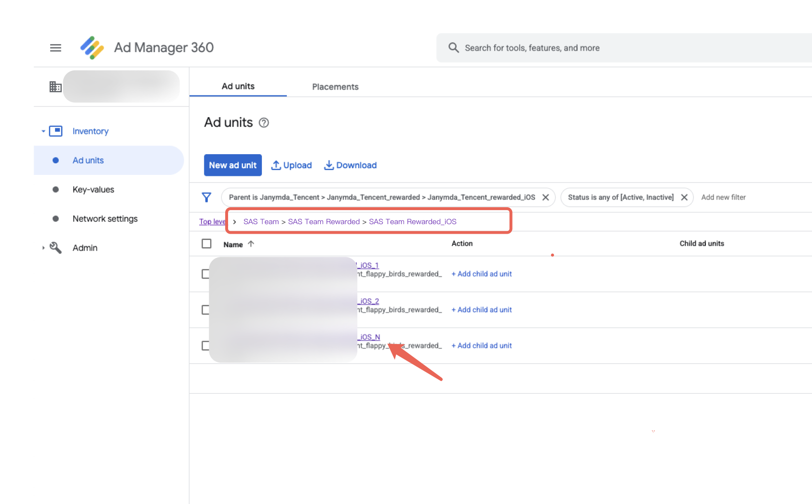Remove the Status filter chip
This screenshot has width=812, height=504.
(x=684, y=198)
